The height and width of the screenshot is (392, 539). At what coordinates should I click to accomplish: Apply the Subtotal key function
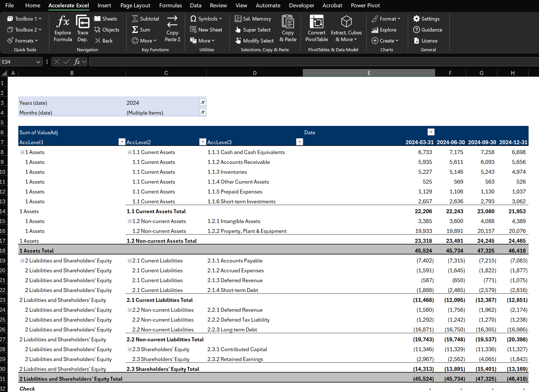145,19
